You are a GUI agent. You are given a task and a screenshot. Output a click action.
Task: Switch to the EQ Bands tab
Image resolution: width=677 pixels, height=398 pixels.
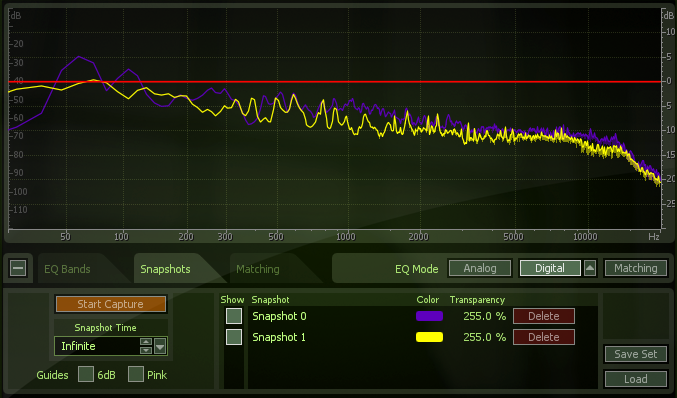67,269
